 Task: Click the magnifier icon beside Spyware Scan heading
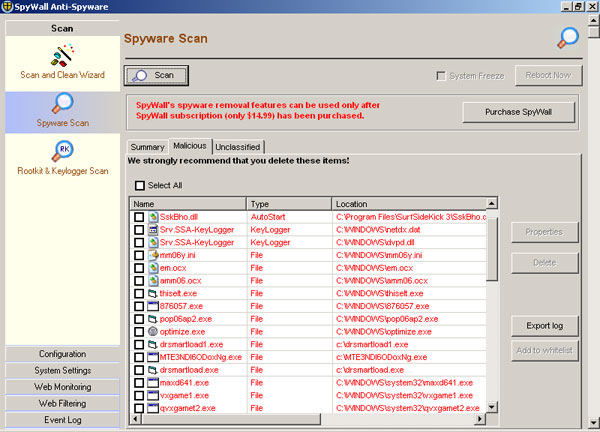(x=568, y=38)
